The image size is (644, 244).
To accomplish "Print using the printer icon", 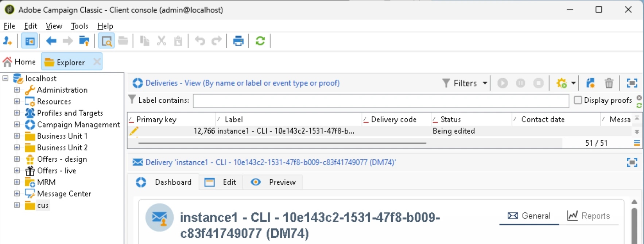I will 238,41.
